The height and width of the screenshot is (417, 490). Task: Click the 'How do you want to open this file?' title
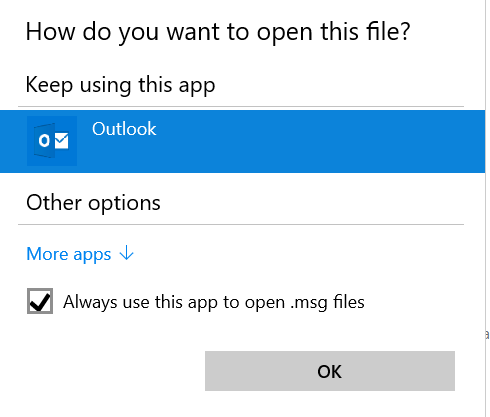[218, 32]
